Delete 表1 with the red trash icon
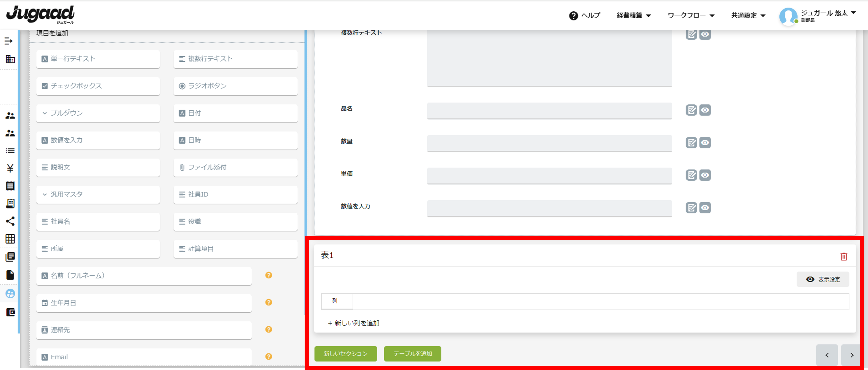868x370 pixels. tap(843, 256)
